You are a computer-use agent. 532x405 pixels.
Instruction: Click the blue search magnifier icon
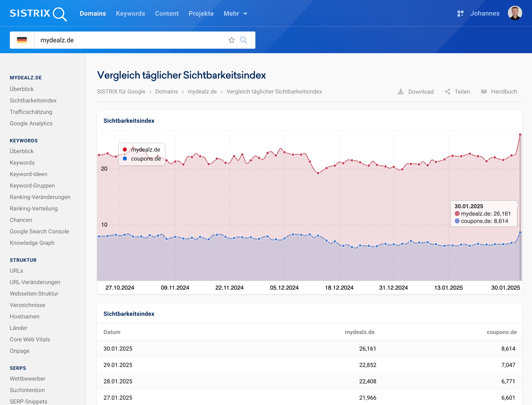click(x=243, y=40)
